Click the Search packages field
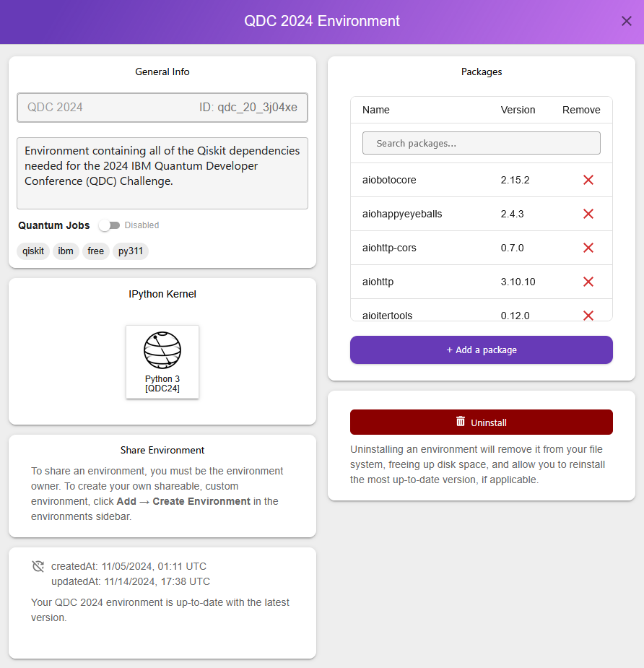644x668 pixels. pos(481,143)
